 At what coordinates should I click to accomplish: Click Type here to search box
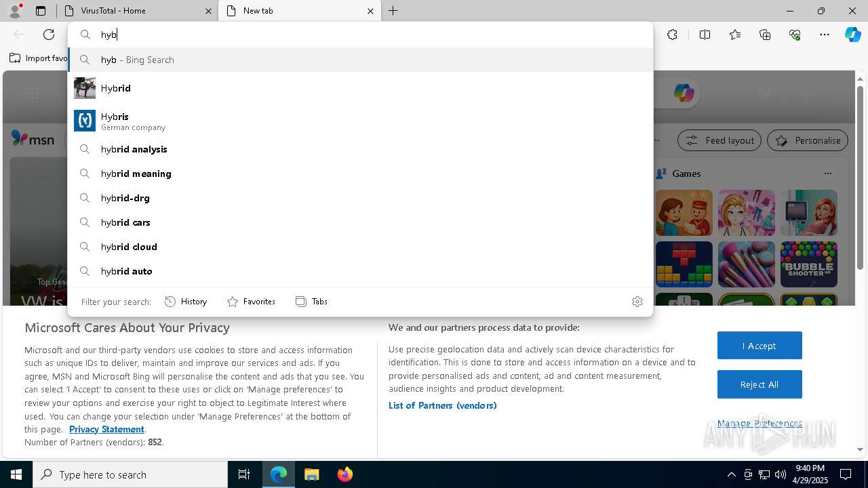pyautogui.click(x=130, y=474)
